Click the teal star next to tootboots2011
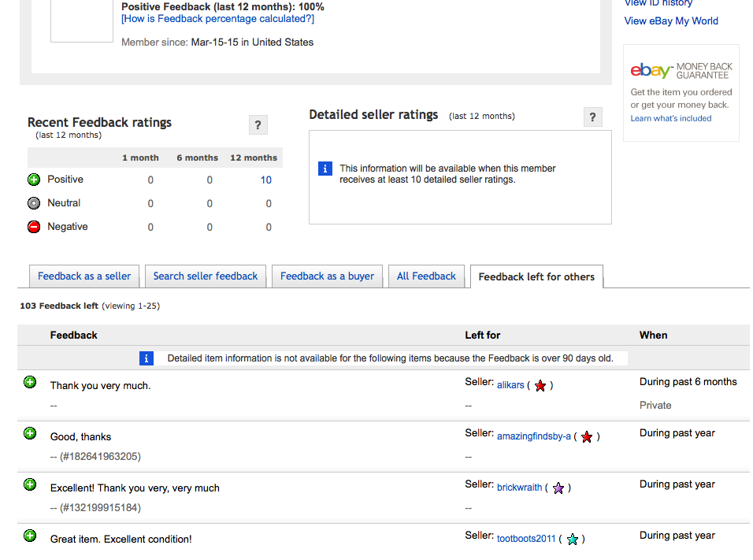 [573, 540]
